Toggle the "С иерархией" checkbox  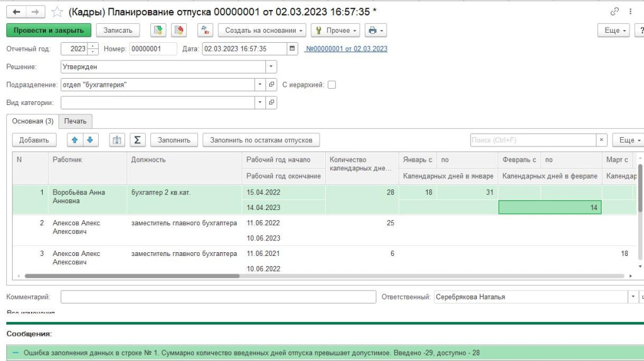(x=332, y=84)
